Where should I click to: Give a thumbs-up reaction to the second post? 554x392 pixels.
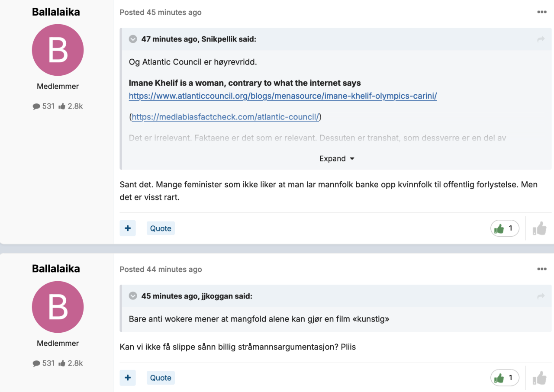tap(539, 377)
